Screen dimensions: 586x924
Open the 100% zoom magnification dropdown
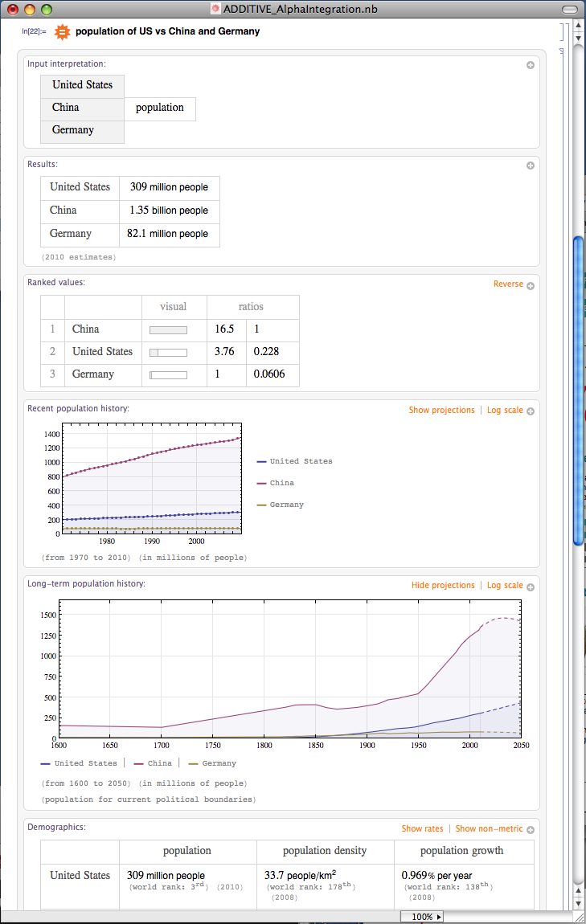tap(422, 917)
